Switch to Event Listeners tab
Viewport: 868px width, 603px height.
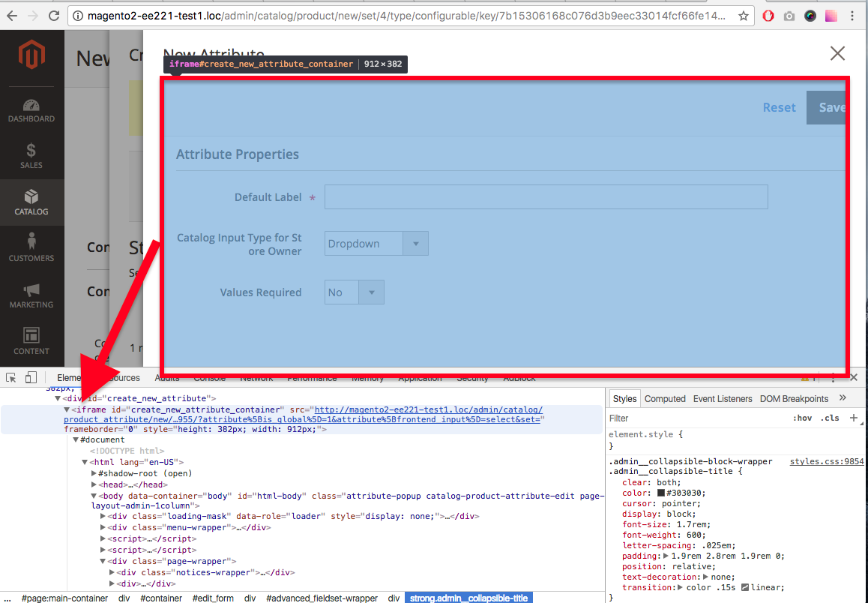tap(722, 399)
